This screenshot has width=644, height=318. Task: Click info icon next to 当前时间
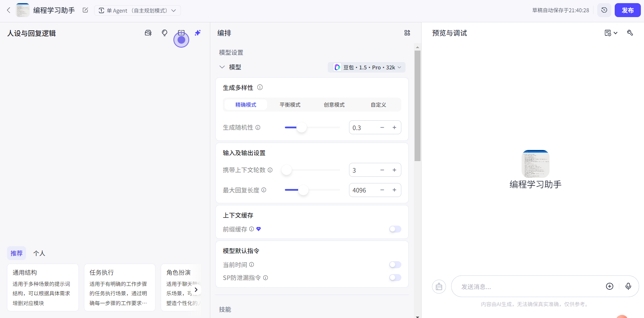pyautogui.click(x=252, y=265)
